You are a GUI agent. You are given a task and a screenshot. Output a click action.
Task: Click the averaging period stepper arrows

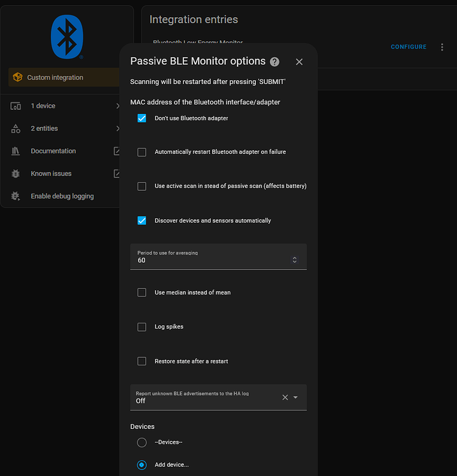(x=294, y=260)
